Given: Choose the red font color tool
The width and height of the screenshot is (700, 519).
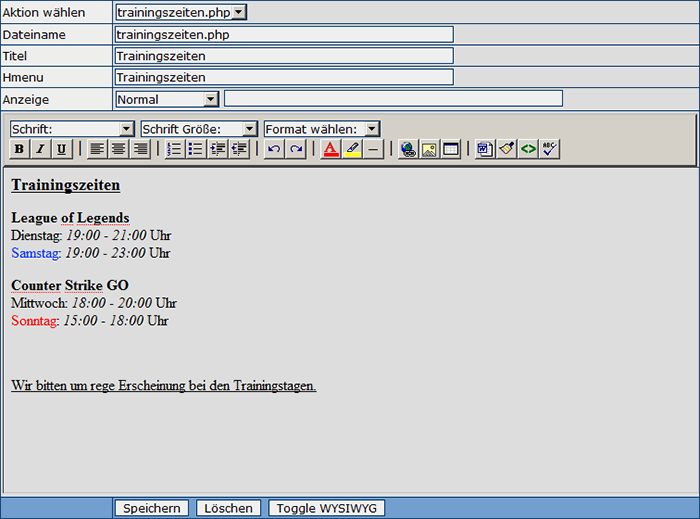Looking at the screenshot, I should click(x=330, y=149).
